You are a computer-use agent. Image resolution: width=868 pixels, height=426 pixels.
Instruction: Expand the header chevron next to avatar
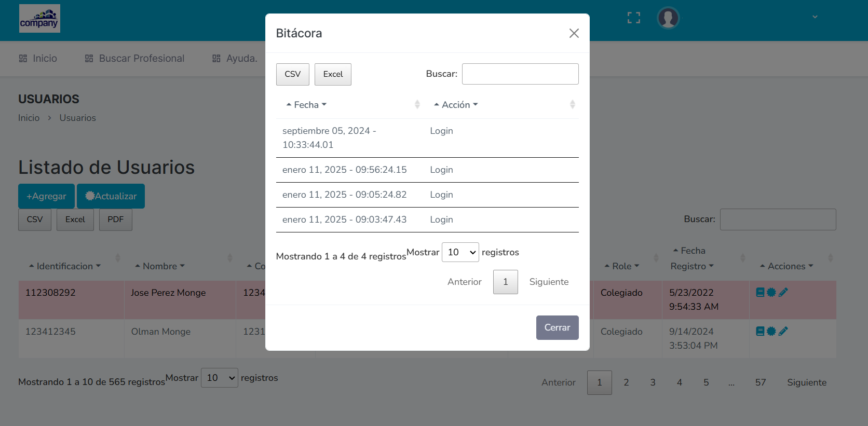click(815, 17)
